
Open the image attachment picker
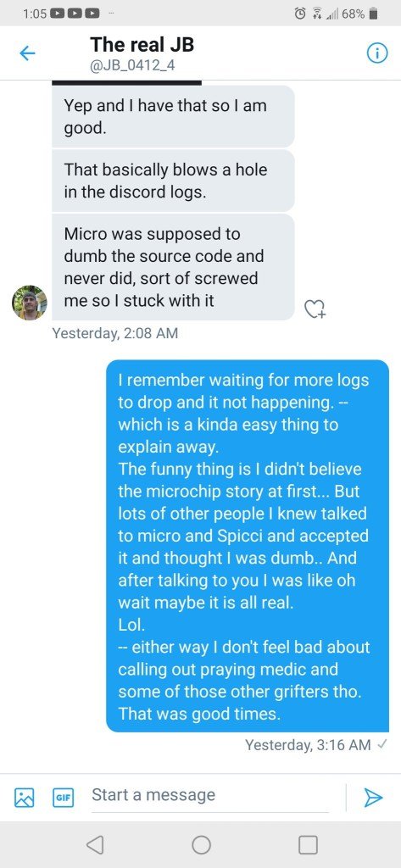tap(24, 798)
